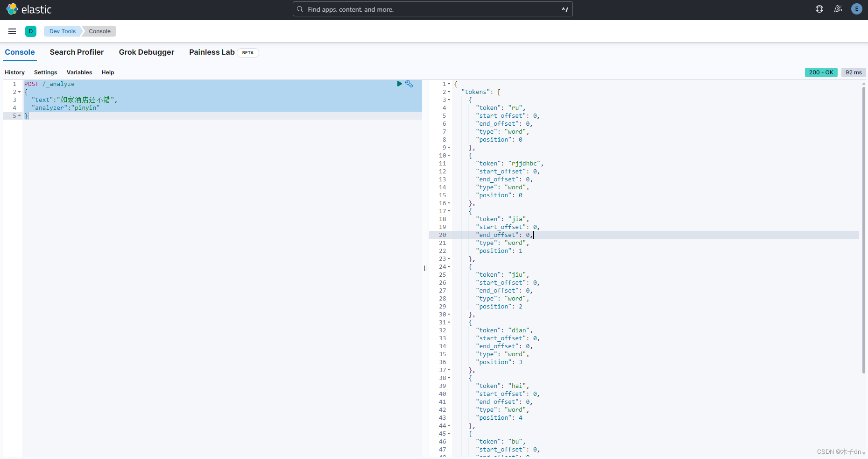This screenshot has height=459, width=868.
Task: Open the newsfeed icon in header
Action: (x=838, y=9)
